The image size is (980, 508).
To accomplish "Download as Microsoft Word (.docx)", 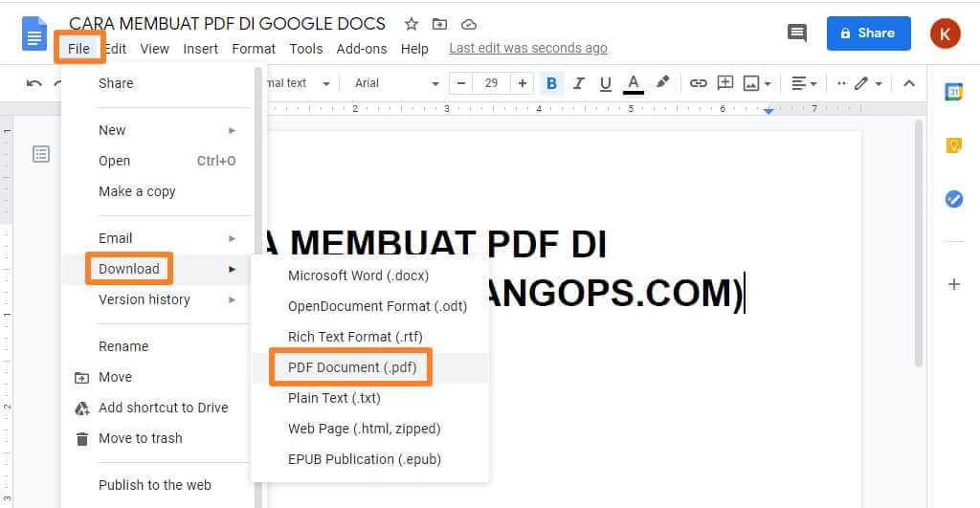I will pyautogui.click(x=369, y=276).
